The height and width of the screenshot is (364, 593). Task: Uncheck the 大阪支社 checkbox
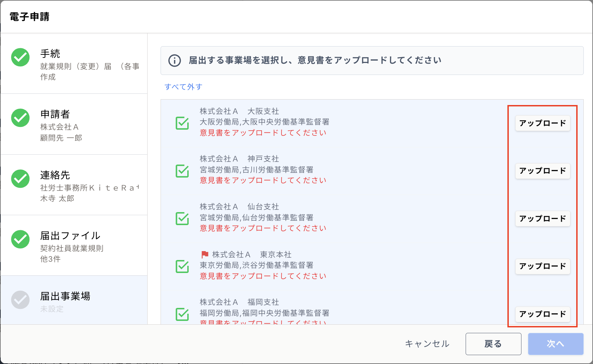pos(182,123)
